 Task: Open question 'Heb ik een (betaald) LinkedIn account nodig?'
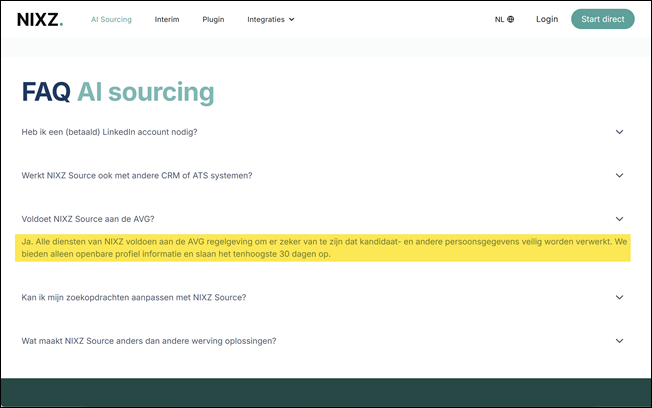(109, 132)
